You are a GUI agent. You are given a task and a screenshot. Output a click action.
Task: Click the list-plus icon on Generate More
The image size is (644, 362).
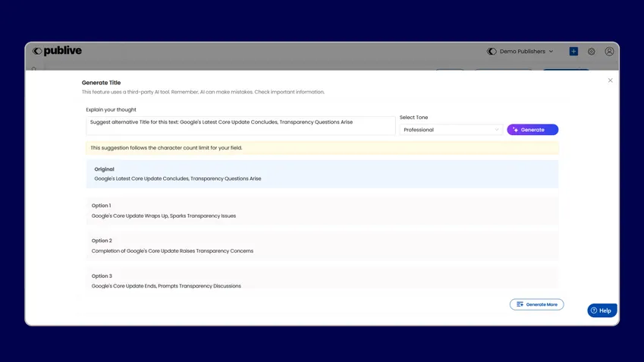point(520,304)
